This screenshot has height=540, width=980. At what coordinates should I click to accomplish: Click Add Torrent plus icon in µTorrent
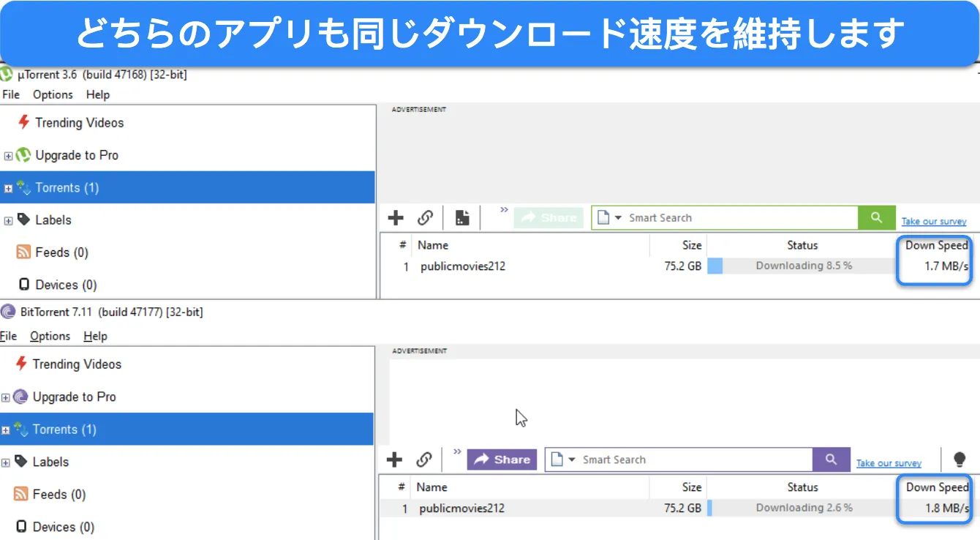(x=396, y=217)
